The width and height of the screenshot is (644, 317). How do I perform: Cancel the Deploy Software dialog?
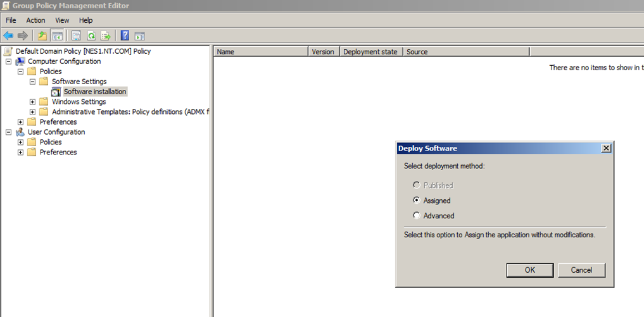[581, 270]
